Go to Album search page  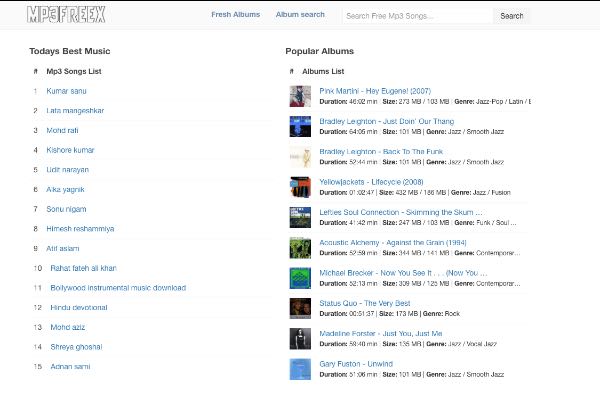pyautogui.click(x=300, y=15)
